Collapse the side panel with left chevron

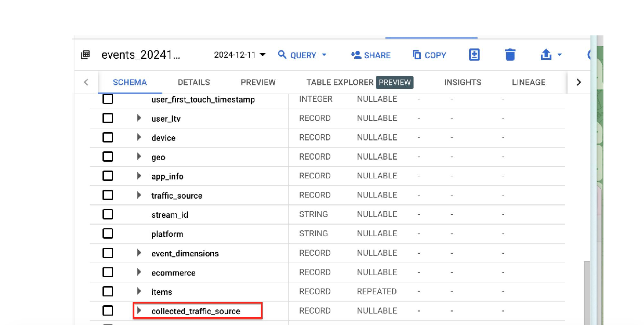point(86,82)
